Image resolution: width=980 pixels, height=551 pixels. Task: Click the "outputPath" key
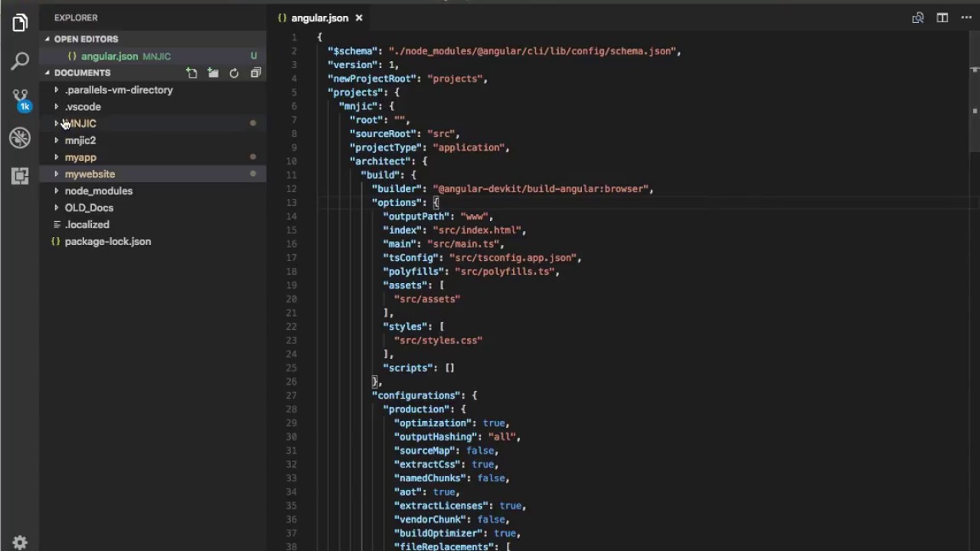pos(416,217)
